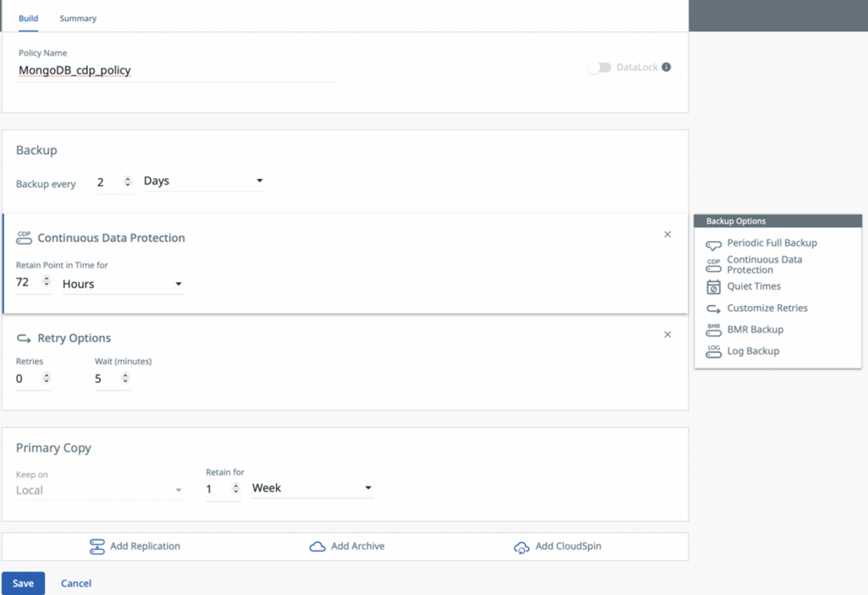
Task: Add BMR Backup to the policy
Action: (755, 329)
